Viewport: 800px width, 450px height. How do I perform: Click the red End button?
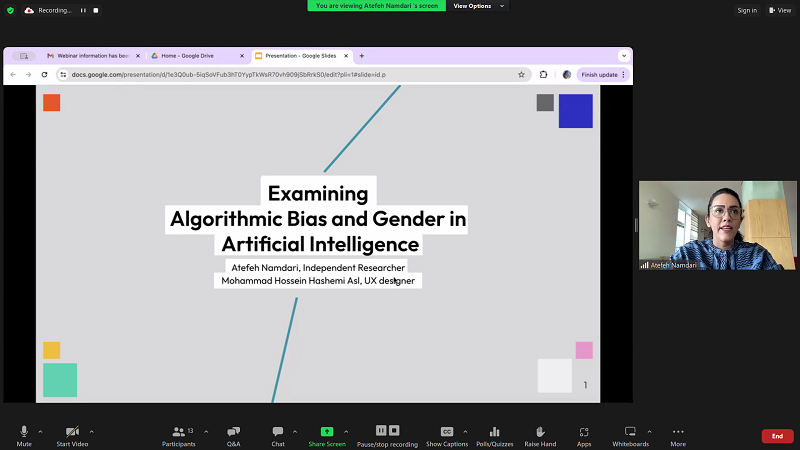(x=777, y=436)
